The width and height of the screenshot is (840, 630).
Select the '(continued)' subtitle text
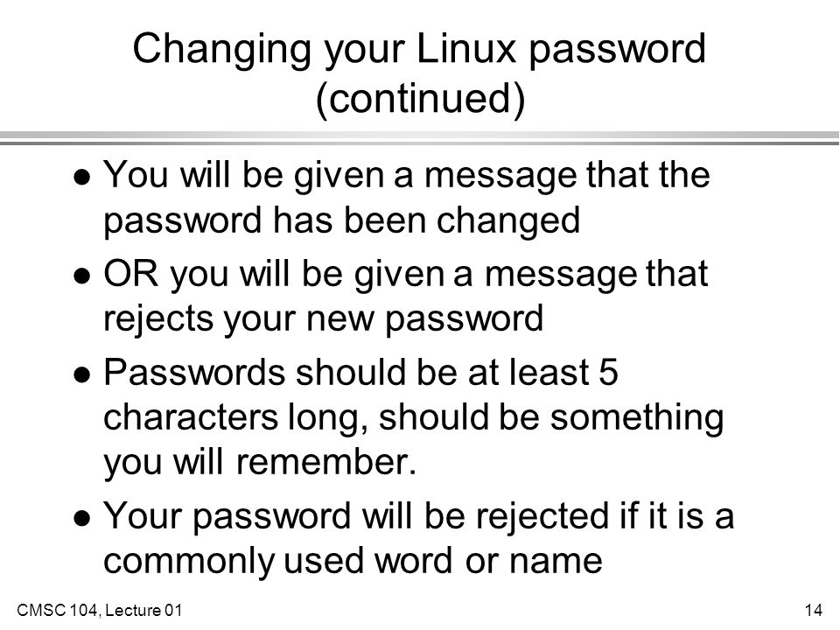(x=421, y=99)
